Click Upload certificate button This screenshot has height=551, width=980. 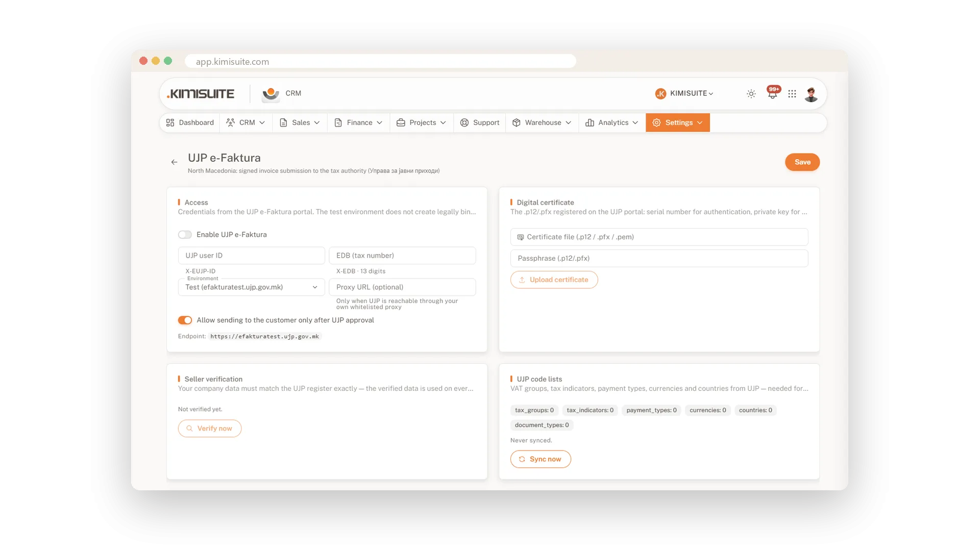click(554, 280)
